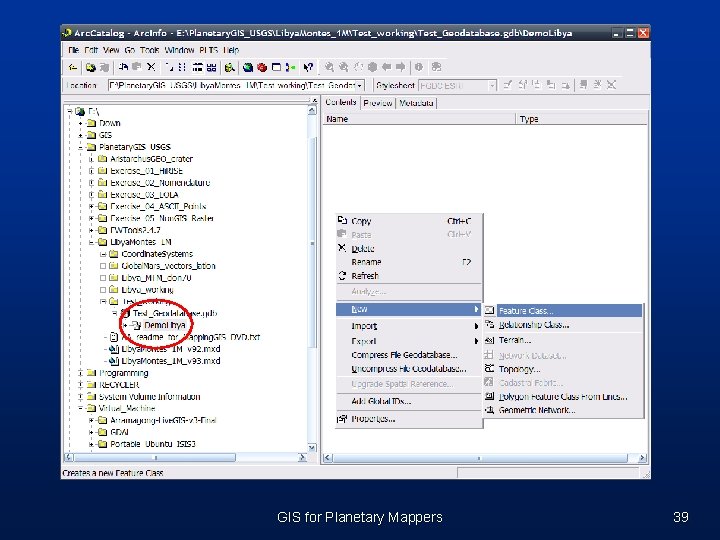The image size is (720, 540).
Task: Click the Delete X icon in the toolbar
Action: (x=151, y=68)
